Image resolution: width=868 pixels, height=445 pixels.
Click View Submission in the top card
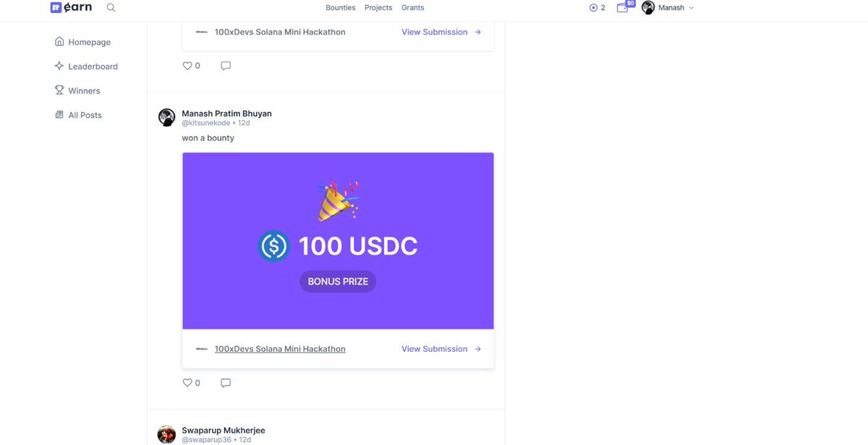tap(435, 32)
